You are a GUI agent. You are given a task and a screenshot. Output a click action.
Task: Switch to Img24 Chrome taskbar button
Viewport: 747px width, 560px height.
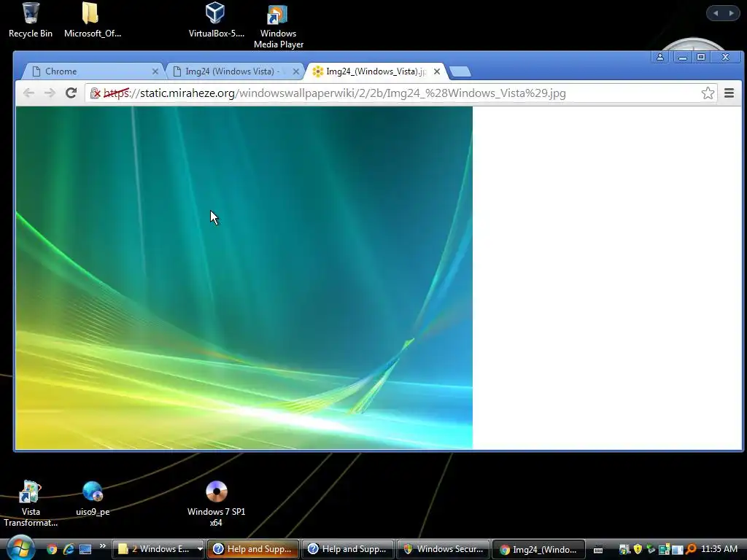click(538, 549)
